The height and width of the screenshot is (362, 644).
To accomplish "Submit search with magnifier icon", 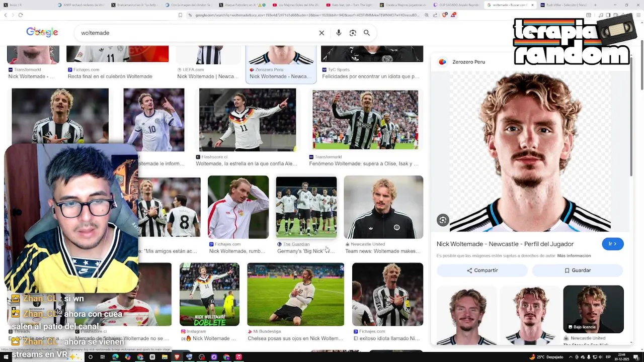I will point(367,33).
